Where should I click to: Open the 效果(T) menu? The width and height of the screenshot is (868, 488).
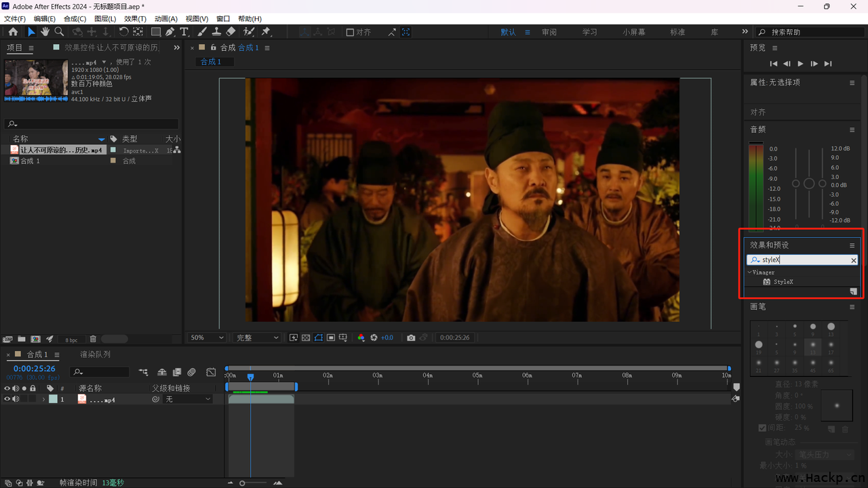[x=135, y=19]
